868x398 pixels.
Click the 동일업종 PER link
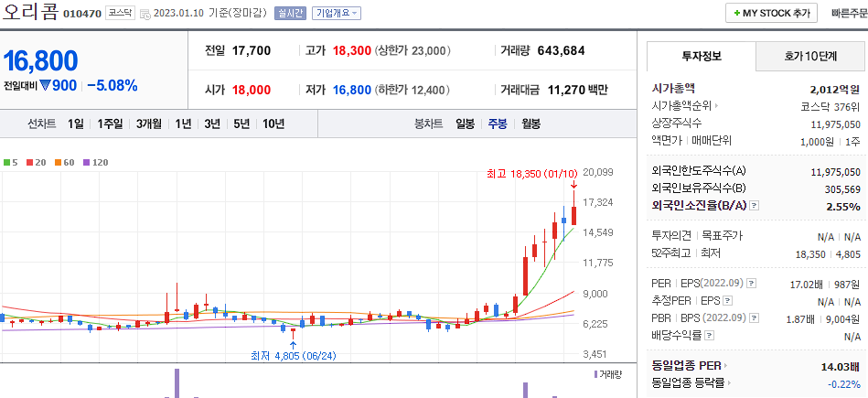pyautogui.click(x=687, y=366)
